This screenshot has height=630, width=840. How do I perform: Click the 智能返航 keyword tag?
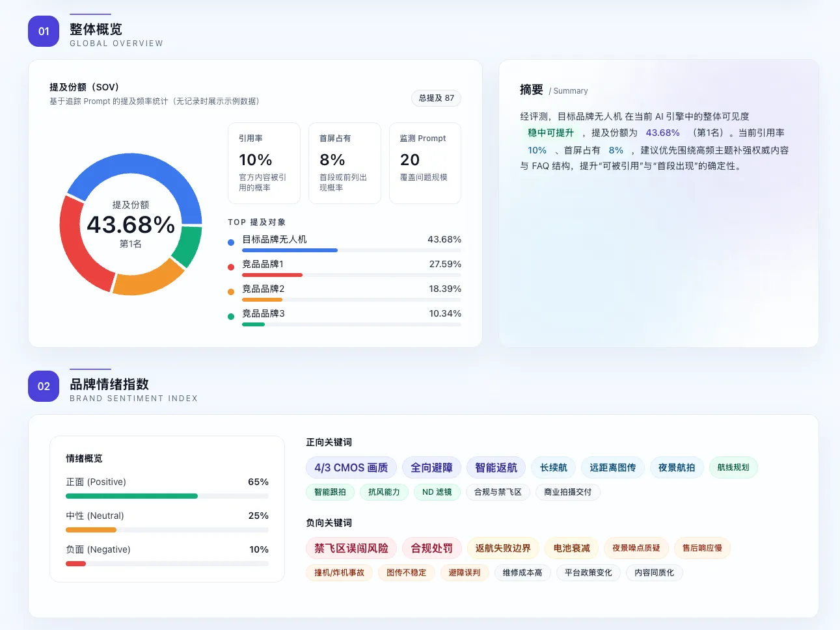click(x=496, y=467)
